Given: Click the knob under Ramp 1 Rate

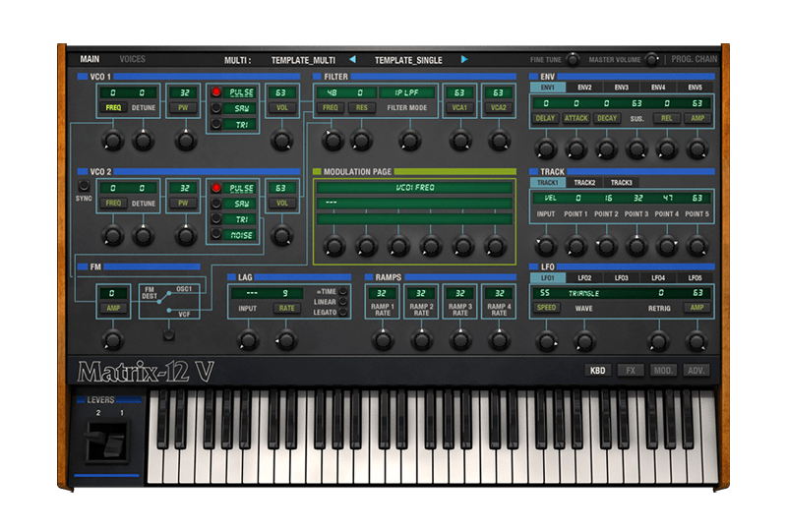Looking at the screenshot, I should (382, 339).
